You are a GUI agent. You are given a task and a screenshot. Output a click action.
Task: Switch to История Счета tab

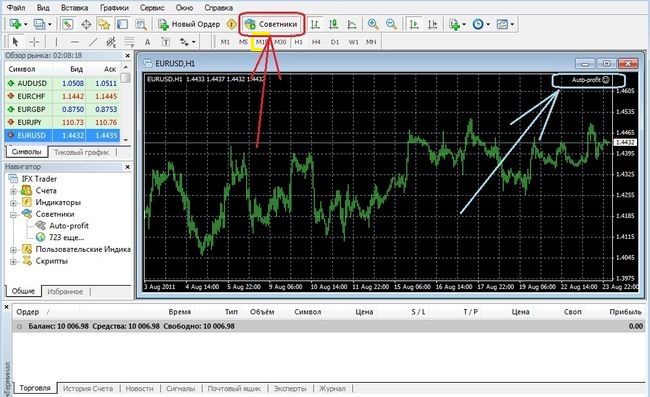coord(88,388)
